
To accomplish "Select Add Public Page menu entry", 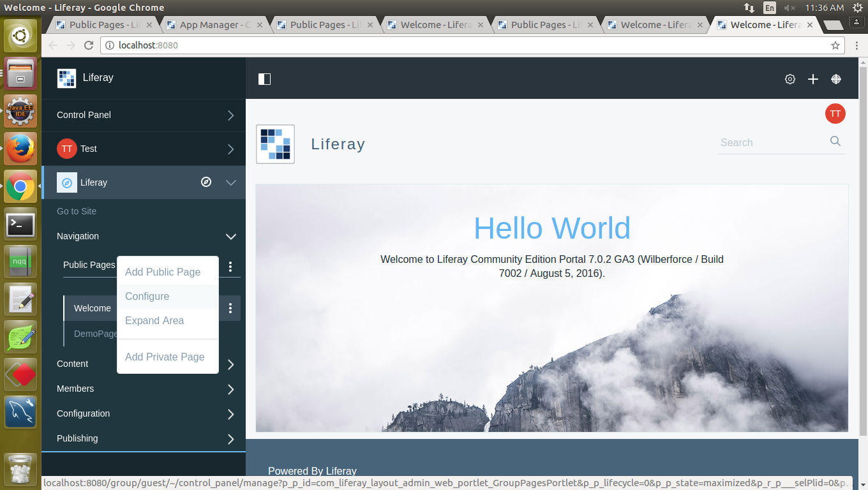I will (168, 272).
